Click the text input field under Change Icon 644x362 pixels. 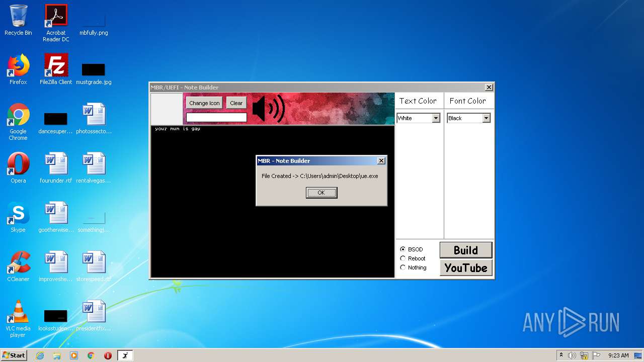216,117
